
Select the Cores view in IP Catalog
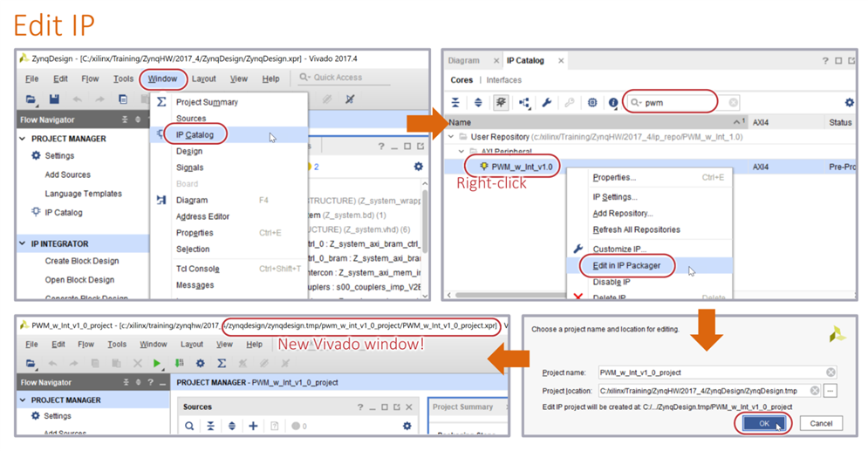point(461,79)
